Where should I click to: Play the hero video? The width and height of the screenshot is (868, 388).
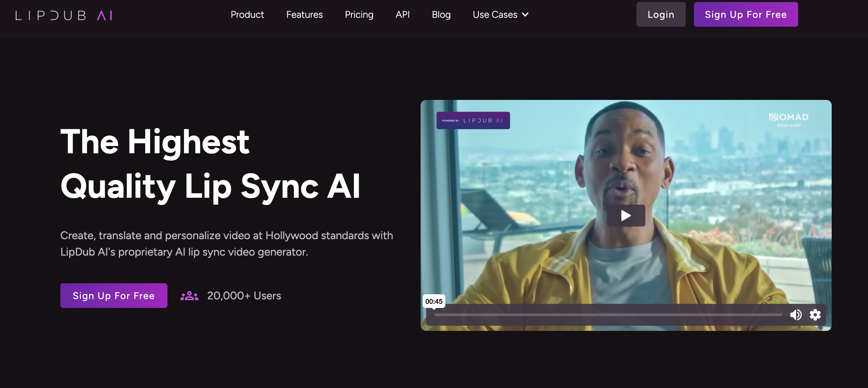(626, 216)
